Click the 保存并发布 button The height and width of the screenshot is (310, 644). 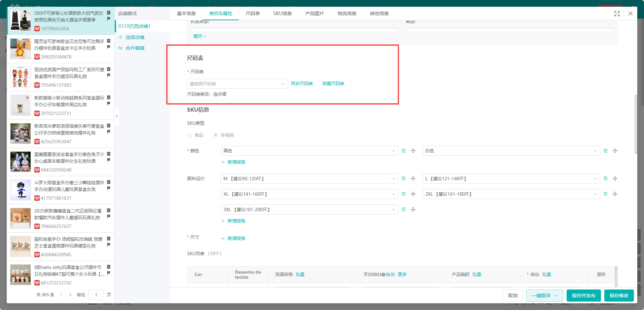(x=583, y=296)
